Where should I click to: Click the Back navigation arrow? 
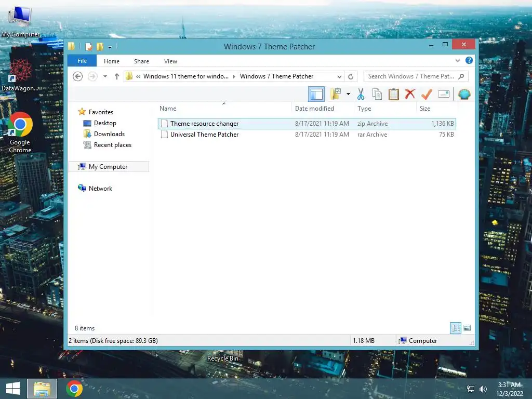pyautogui.click(x=78, y=76)
